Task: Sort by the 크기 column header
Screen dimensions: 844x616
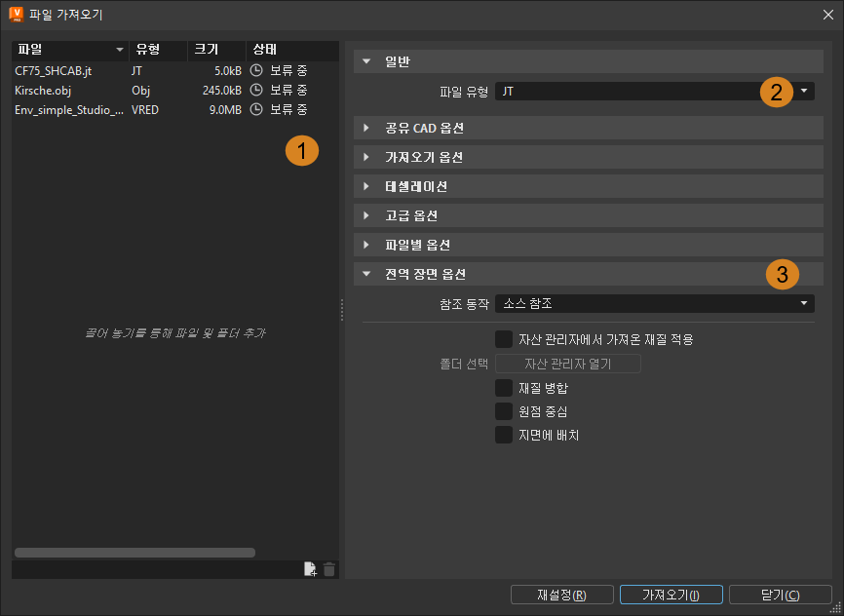Action: click(217, 50)
